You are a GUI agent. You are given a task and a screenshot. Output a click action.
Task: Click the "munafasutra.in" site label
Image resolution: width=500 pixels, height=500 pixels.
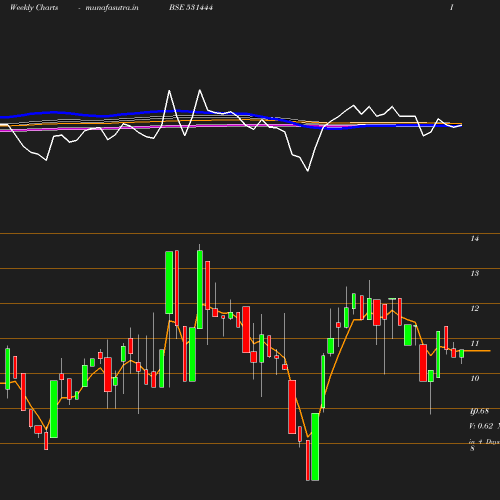tap(112, 7)
